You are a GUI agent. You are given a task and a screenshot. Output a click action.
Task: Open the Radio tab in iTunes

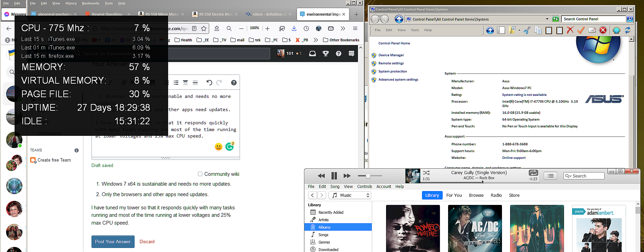click(496, 195)
